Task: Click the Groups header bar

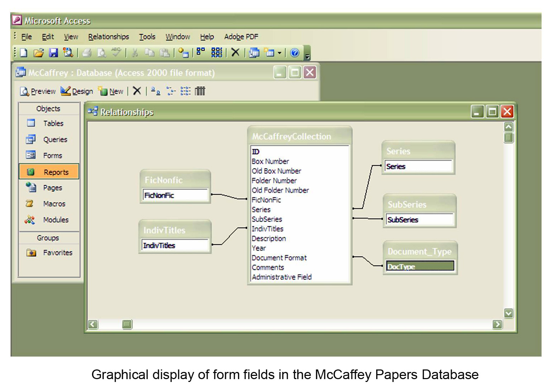Action: [49, 238]
